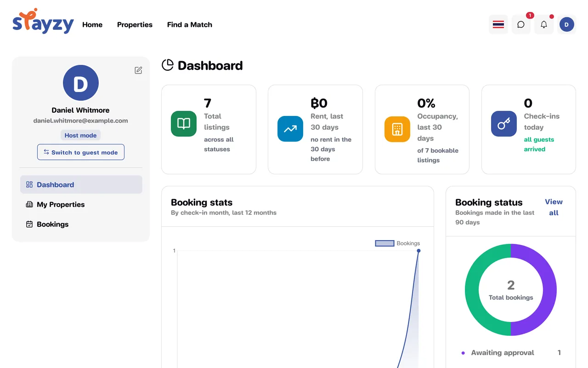Go to Home in top navigation
The height and width of the screenshot is (368, 588).
coord(92,25)
